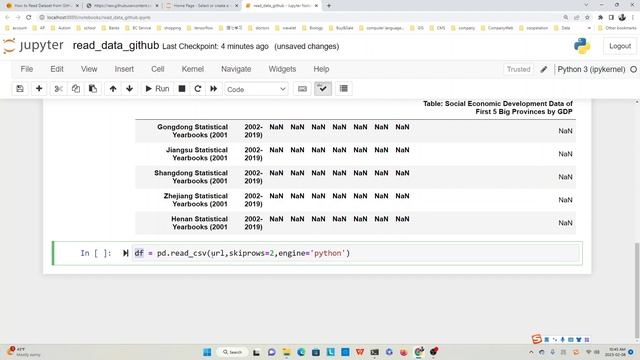Switch to the first browser tab
Viewport: 640px width, 360px height.
pos(42,6)
